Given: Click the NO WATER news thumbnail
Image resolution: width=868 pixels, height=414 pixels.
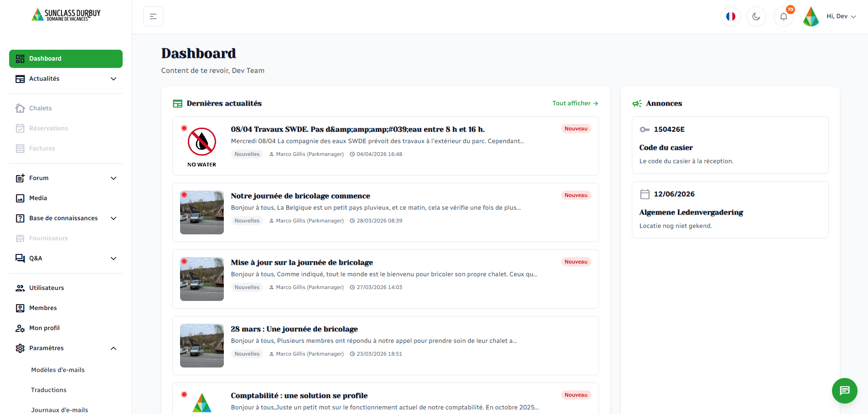Looking at the screenshot, I should point(201,146).
